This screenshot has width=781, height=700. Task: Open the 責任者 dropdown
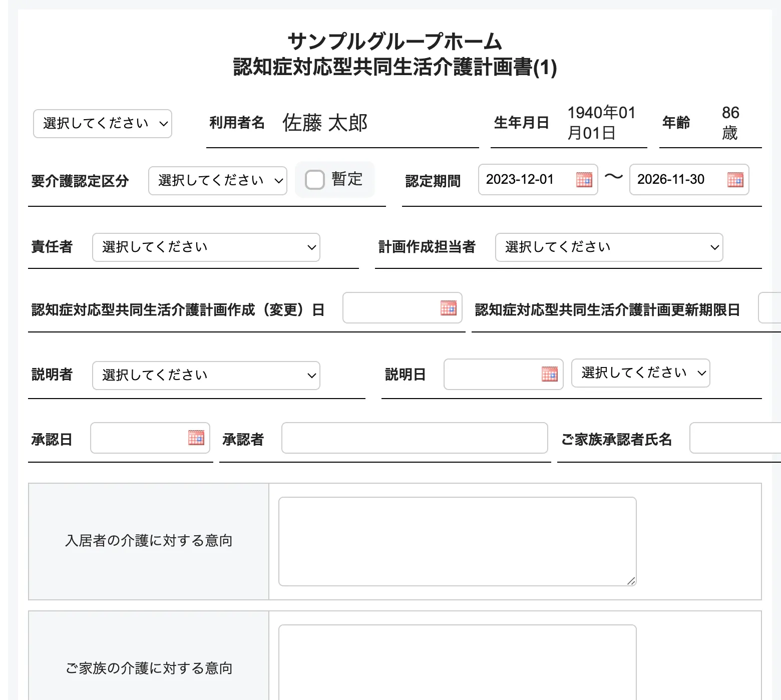click(206, 247)
